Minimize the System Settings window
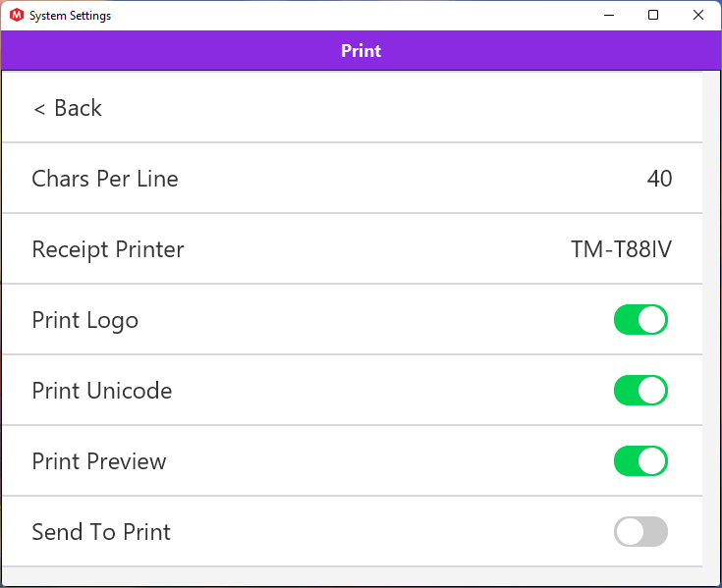Image resolution: width=722 pixels, height=588 pixels. (608, 15)
